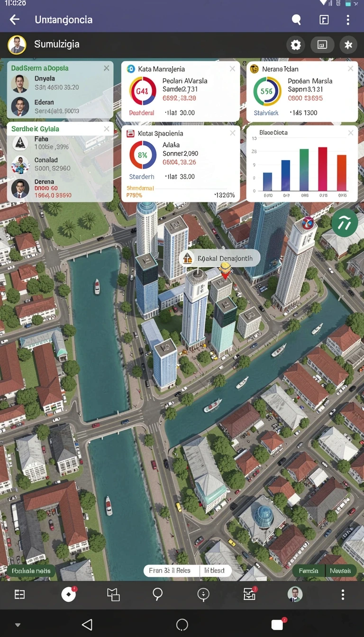Tap the Fran 3ɛ il Reles button
Viewport: 364px width, 637px height.
point(170,571)
